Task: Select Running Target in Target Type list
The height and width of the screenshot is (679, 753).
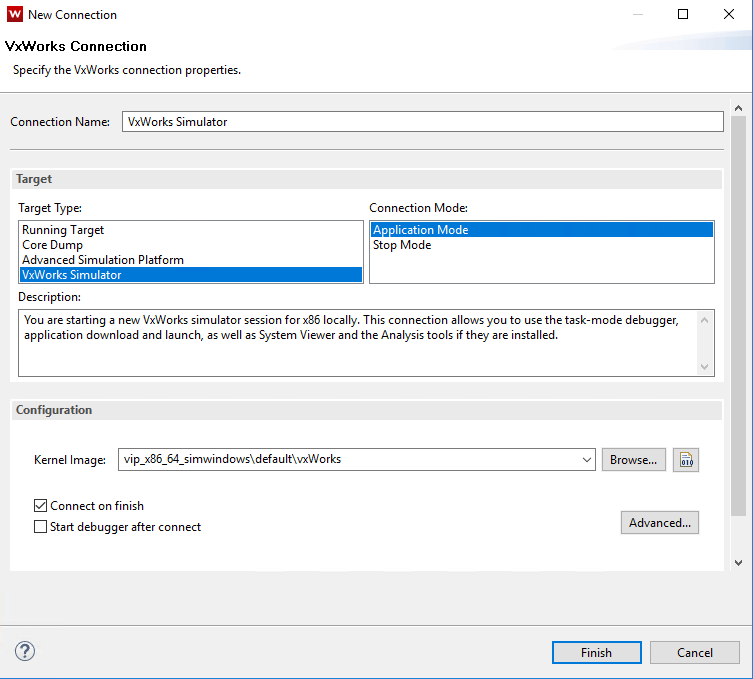Action: click(191, 230)
